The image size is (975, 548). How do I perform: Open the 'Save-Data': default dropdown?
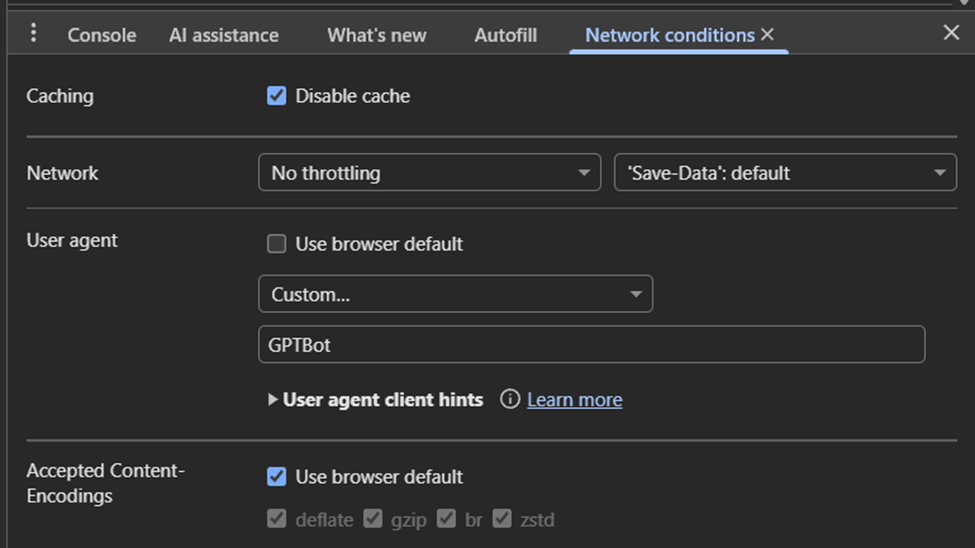click(785, 173)
